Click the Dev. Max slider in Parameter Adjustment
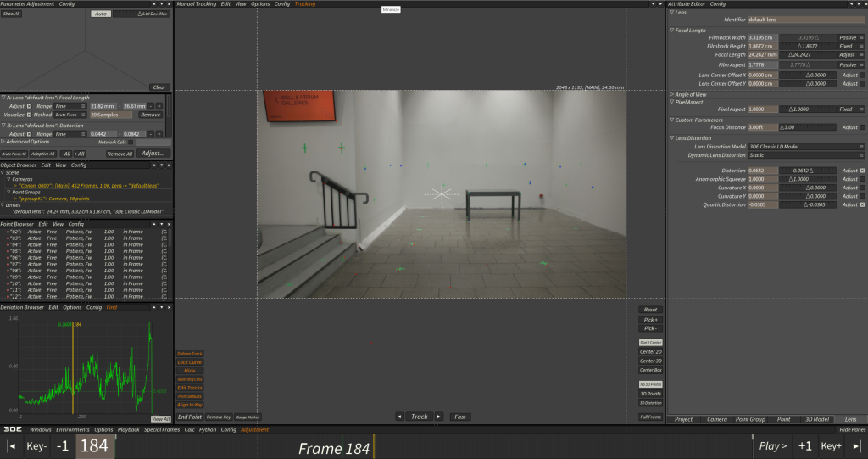Image resolution: width=868 pixels, height=459 pixels. point(141,14)
